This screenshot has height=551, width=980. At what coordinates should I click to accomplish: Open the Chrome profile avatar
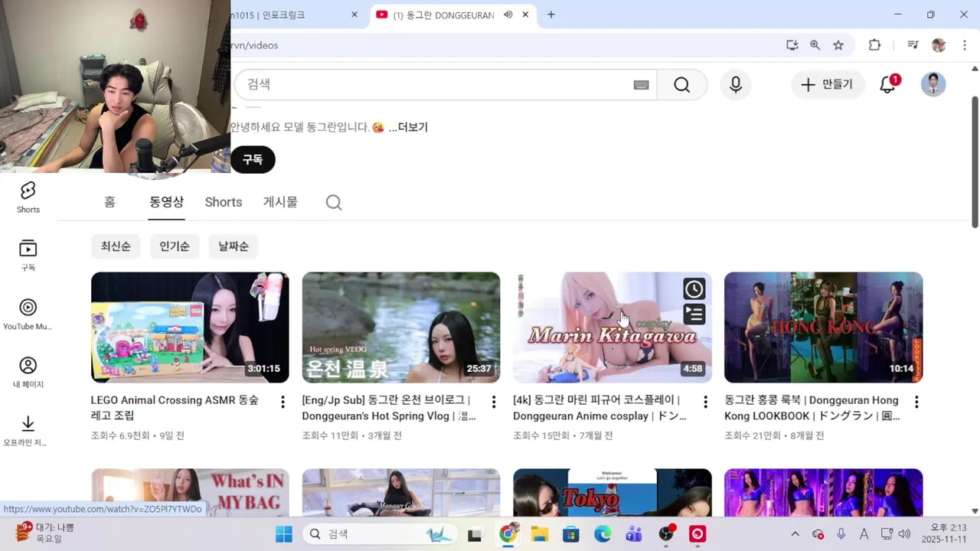[x=939, y=45]
